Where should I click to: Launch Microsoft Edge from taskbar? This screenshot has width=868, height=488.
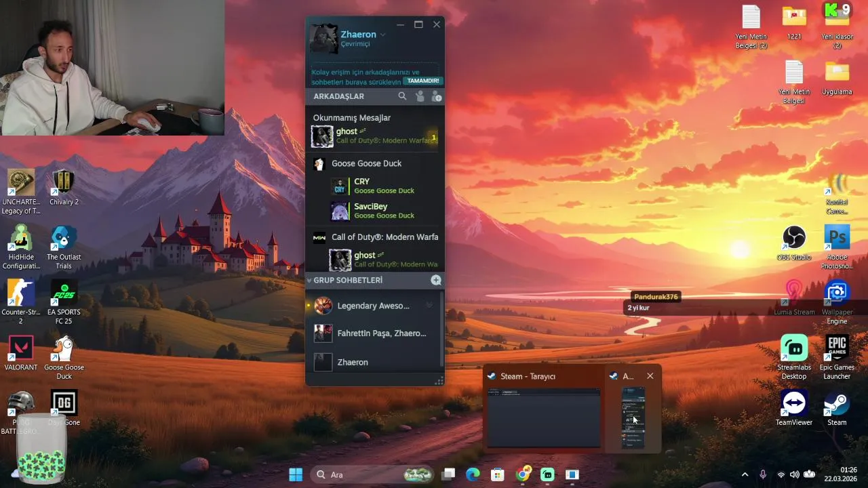(x=473, y=474)
